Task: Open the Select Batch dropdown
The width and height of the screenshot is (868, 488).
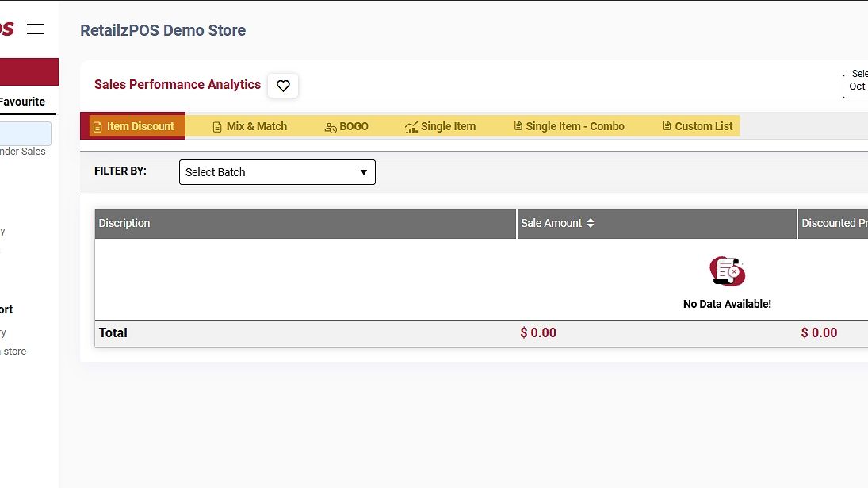Action: (277, 172)
